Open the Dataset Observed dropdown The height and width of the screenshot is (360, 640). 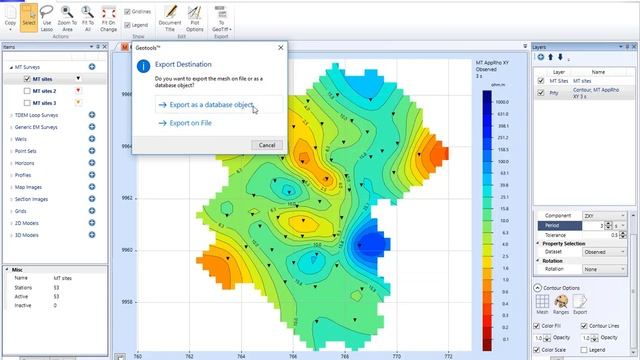pyautogui.click(x=604, y=252)
